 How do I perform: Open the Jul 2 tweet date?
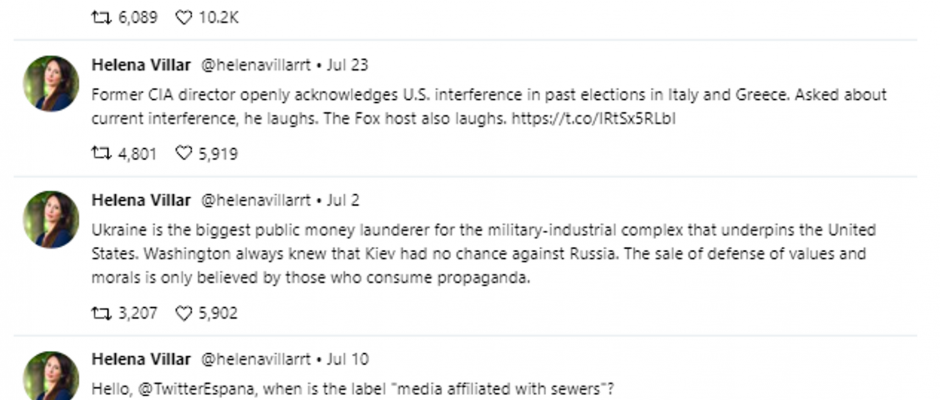[343, 200]
